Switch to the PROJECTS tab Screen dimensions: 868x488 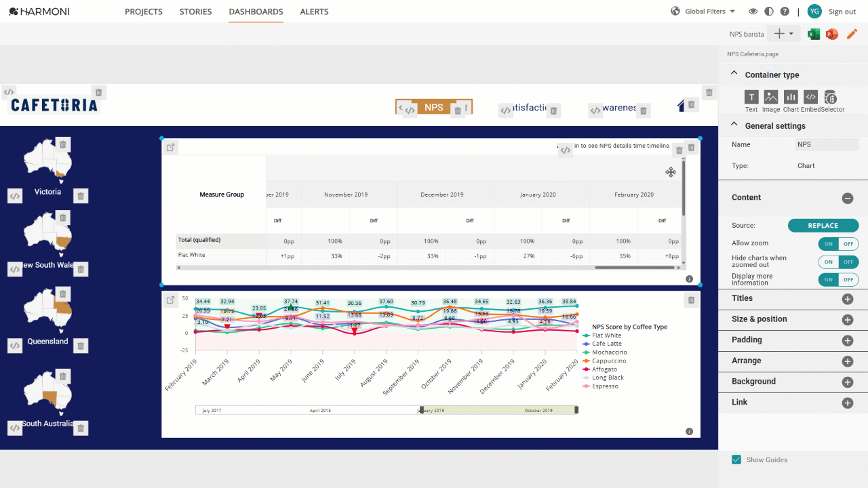coord(144,12)
